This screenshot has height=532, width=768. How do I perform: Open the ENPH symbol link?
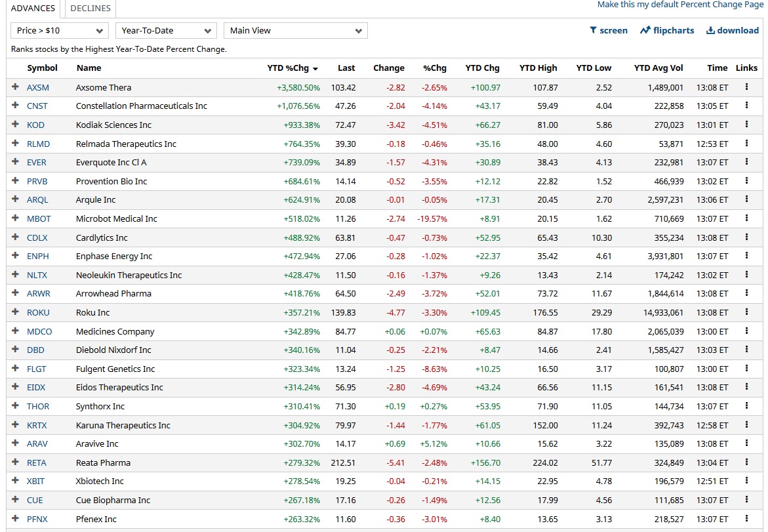[x=38, y=256]
